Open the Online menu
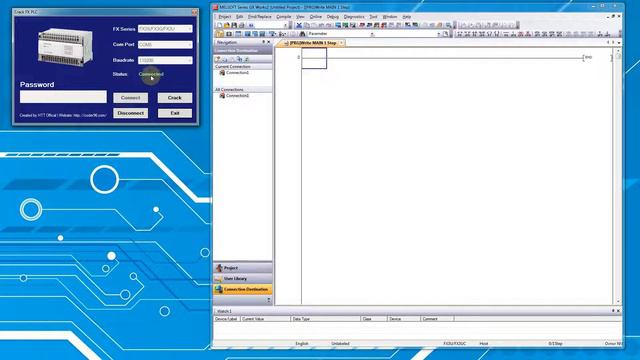The height and width of the screenshot is (360, 640). click(x=316, y=17)
